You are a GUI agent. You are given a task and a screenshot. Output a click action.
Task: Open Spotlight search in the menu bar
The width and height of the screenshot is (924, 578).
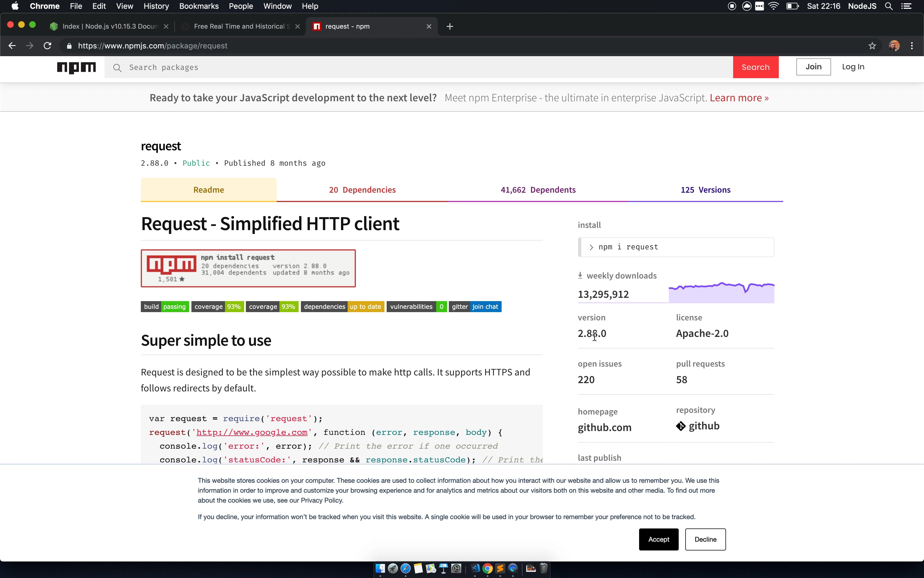click(x=889, y=6)
